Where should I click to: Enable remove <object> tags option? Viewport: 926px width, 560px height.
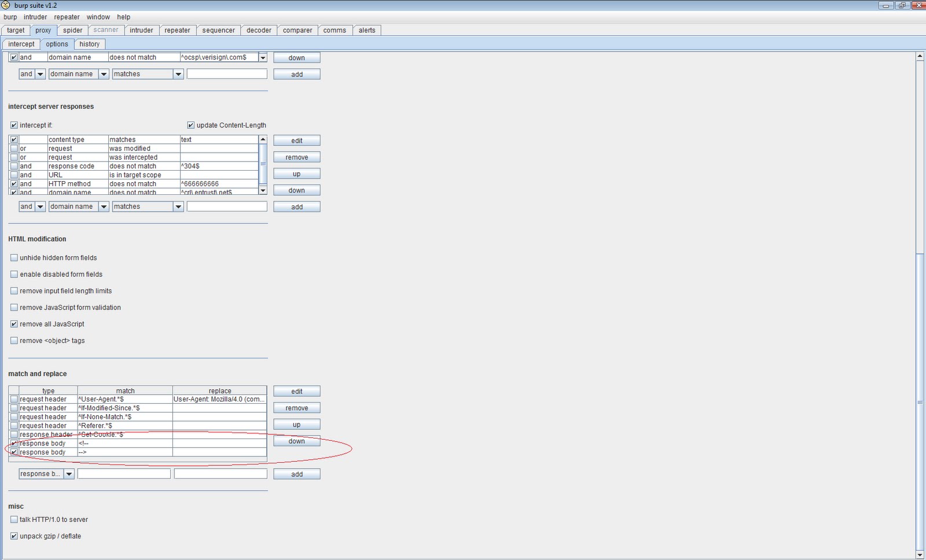(14, 341)
